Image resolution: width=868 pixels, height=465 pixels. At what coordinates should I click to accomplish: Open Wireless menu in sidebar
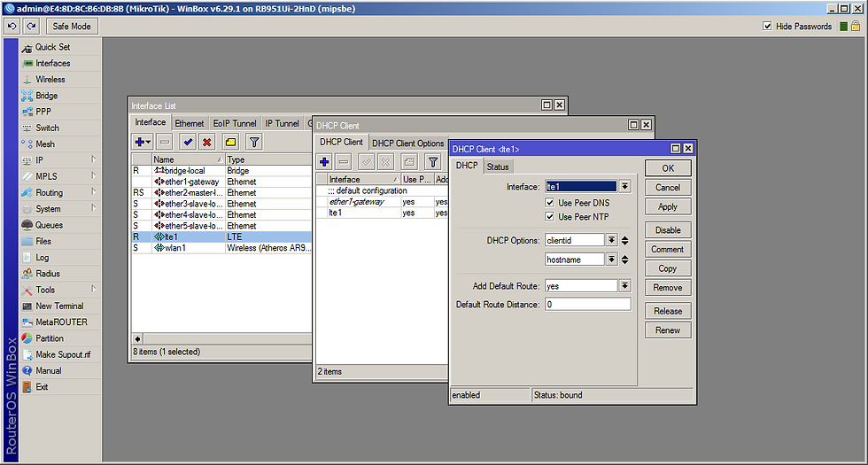point(52,79)
